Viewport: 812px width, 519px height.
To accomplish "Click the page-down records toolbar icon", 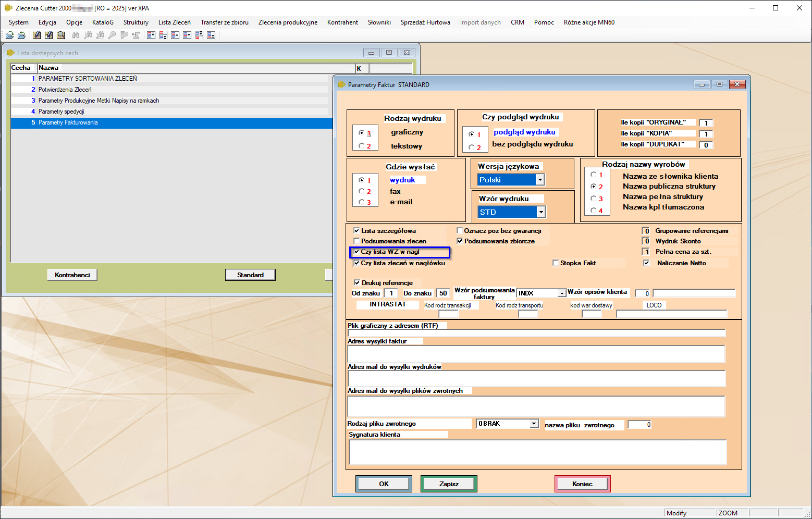I will [x=199, y=35].
